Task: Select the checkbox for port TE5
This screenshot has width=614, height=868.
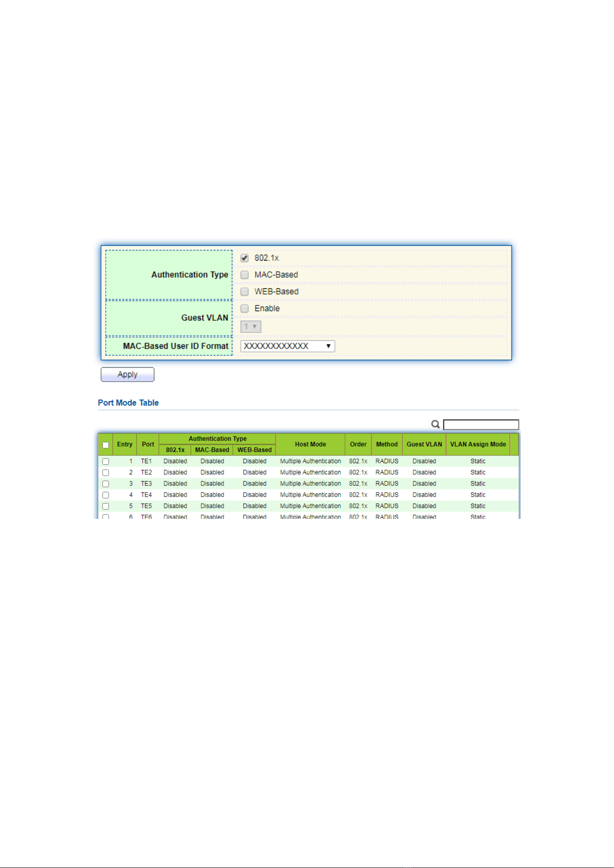Action: click(106, 506)
